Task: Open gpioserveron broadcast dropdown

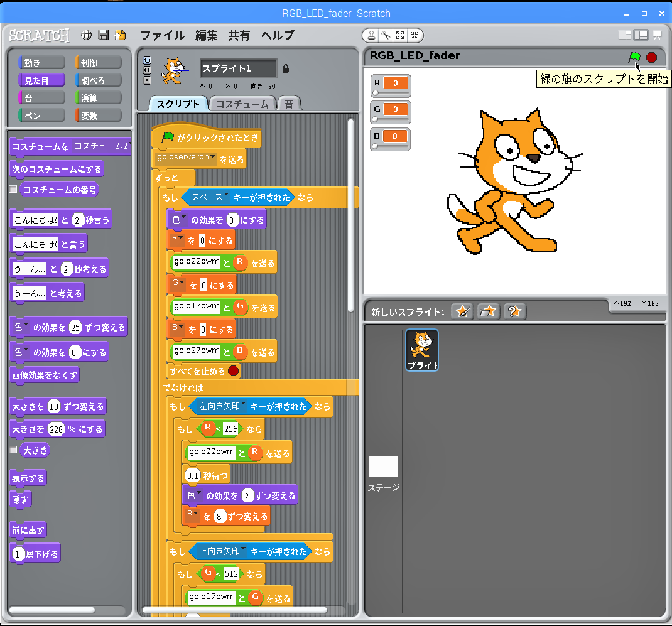Action: coord(212,157)
